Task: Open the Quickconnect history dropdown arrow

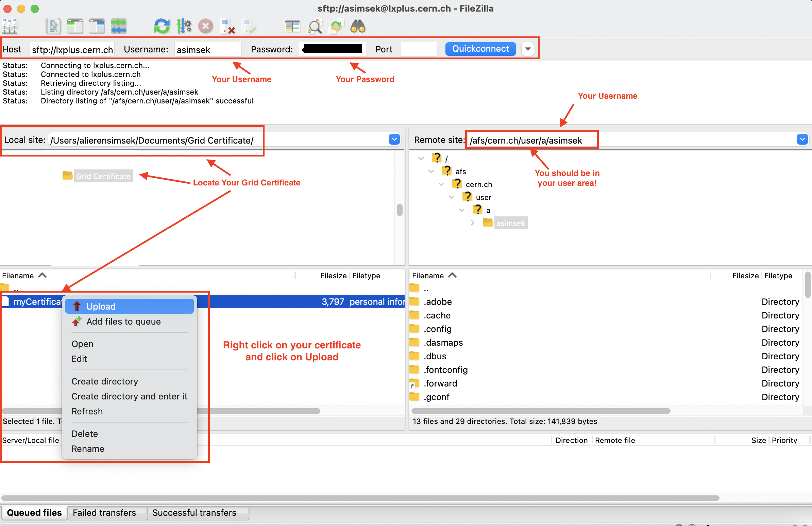Action: click(527, 49)
